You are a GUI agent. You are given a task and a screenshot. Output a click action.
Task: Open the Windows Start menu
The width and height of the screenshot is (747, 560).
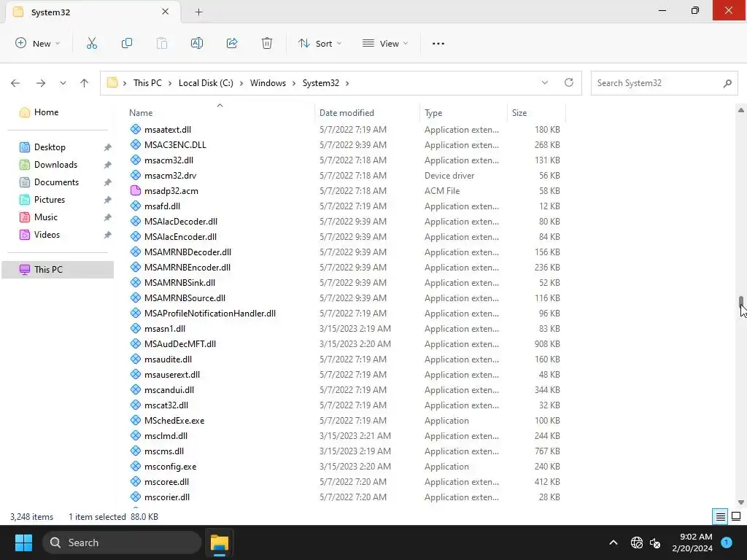(x=23, y=542)
